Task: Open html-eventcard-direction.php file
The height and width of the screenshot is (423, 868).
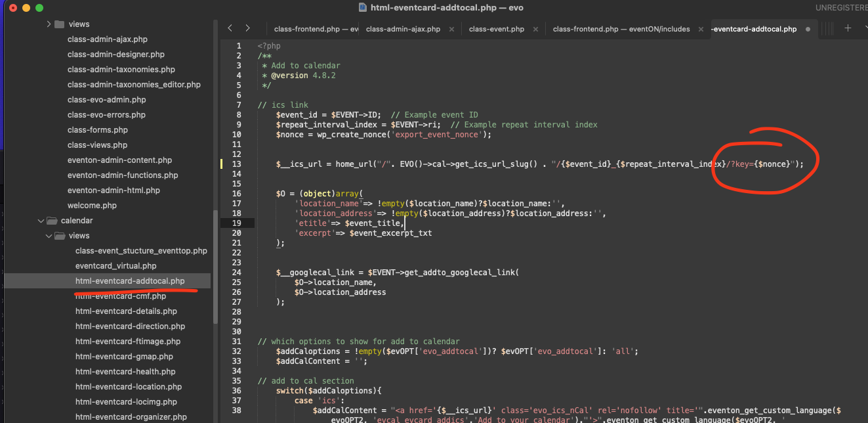Action: tap(130, 326)
